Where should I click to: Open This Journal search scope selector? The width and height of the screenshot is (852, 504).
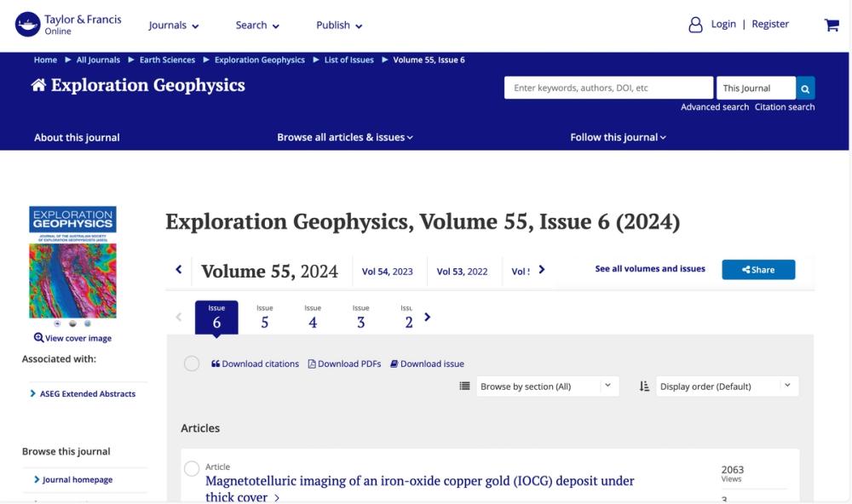(x=756, y=88)
